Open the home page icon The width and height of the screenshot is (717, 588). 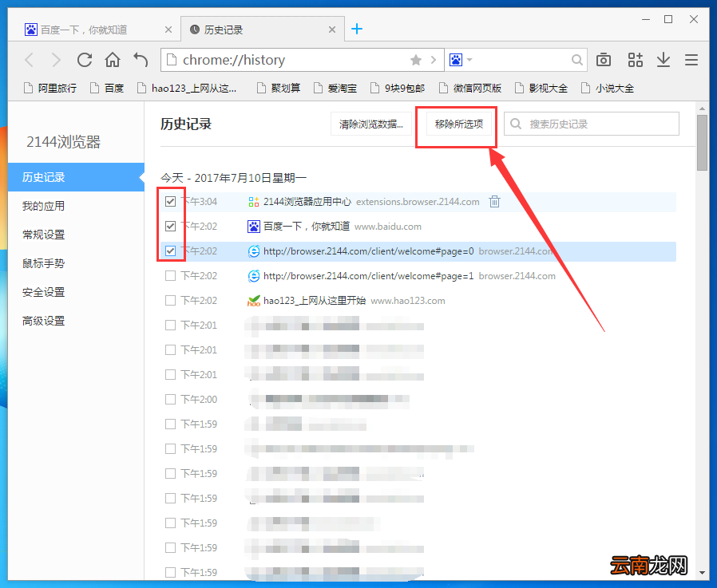[x=113, y=60]
